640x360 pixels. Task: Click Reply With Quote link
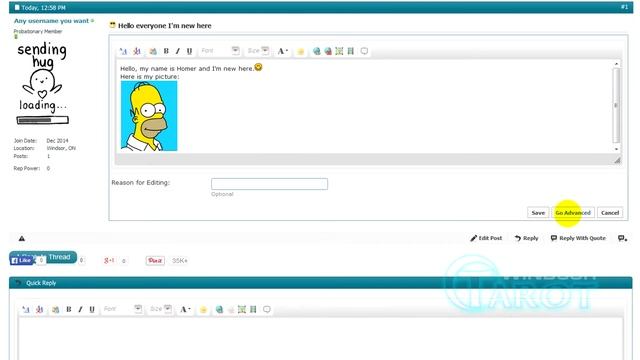point(578,238)
